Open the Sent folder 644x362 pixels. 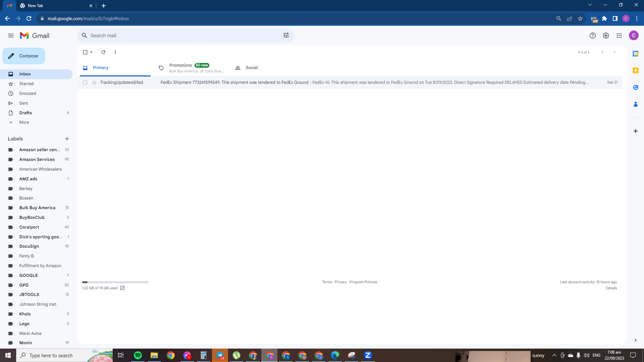36,103
